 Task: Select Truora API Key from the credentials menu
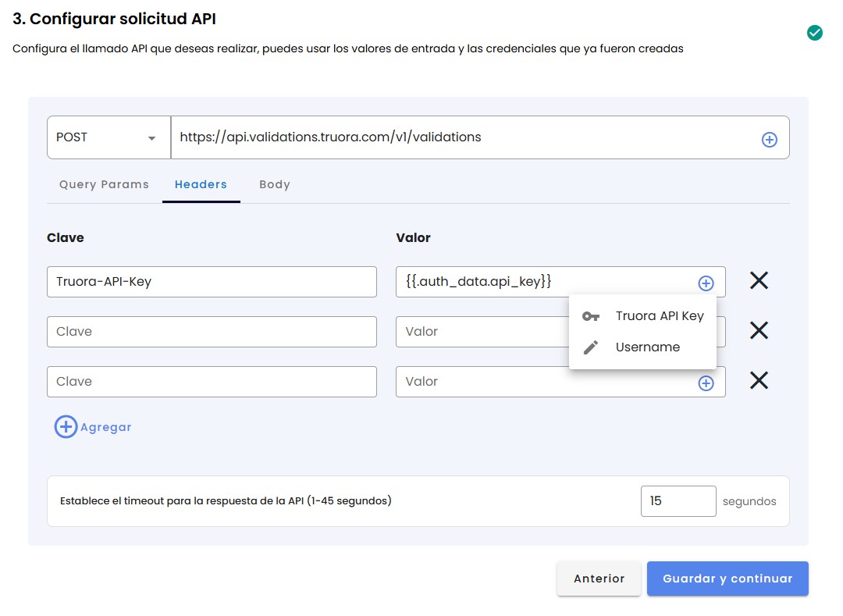tap(658, 315)
